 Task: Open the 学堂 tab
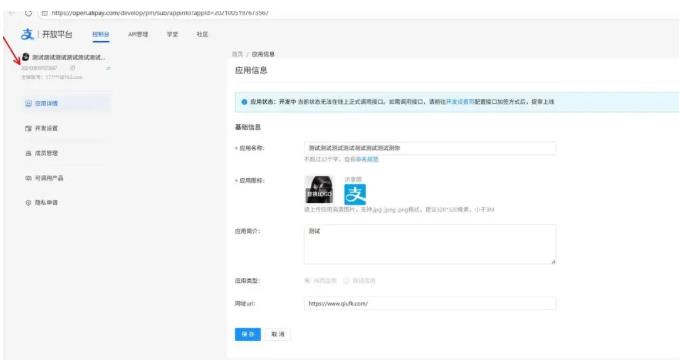172,34
